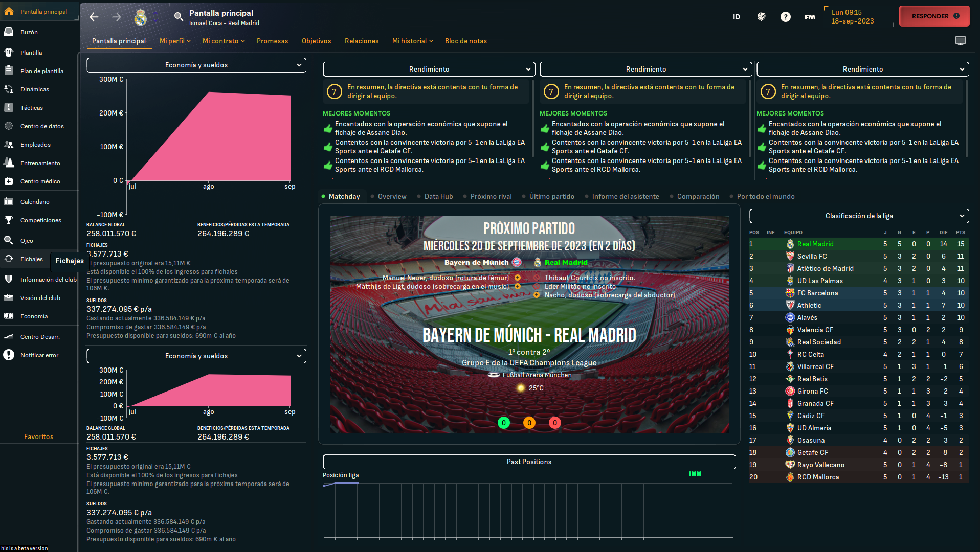Viewport: 980px width, 552px height.
Task: Expand the first Rendimiento dropdown
Action: coord(429,69)
